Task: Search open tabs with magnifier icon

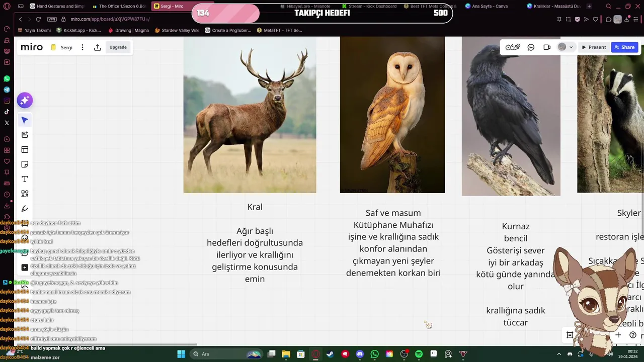Action: tap(608, 6)
